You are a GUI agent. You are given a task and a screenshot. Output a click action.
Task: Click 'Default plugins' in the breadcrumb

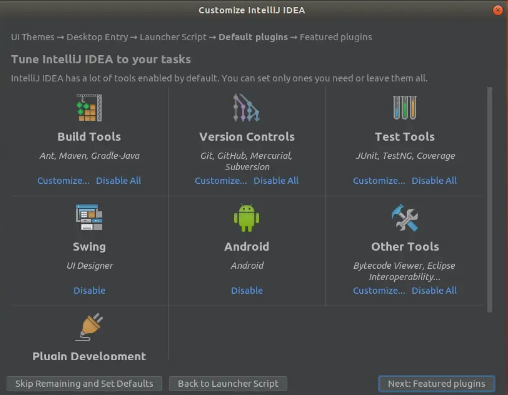click(253, 37)
